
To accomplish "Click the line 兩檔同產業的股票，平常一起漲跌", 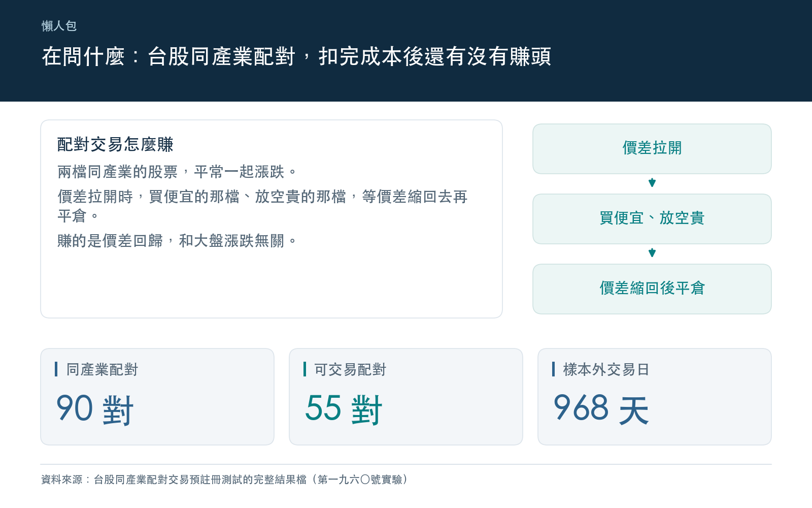I will click(x=177, y=172).
